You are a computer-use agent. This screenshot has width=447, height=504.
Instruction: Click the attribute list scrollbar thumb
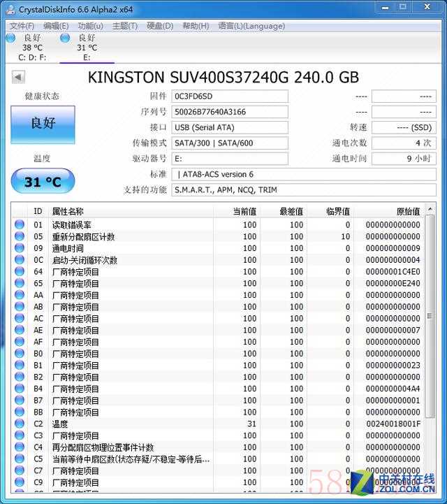pos(430,316)
